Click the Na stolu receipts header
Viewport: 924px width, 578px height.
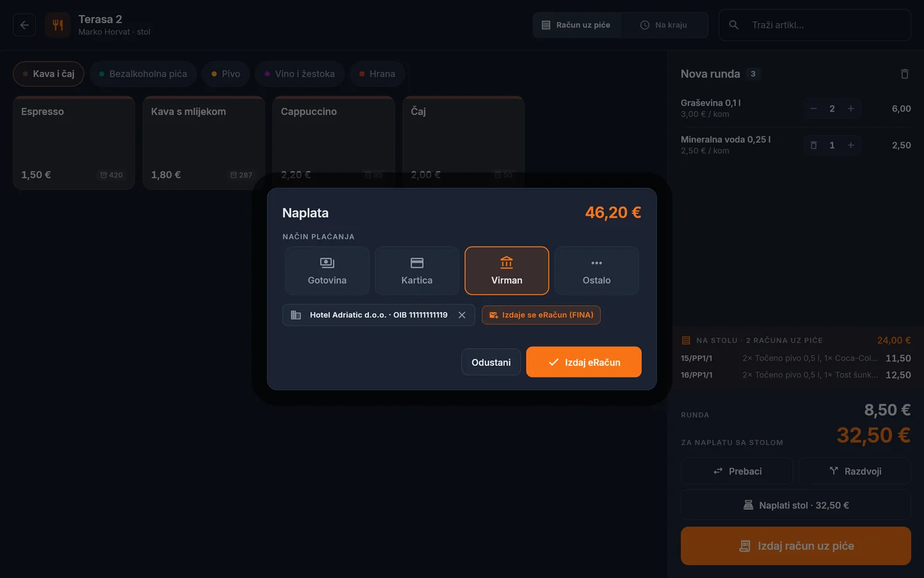[x=796, y=340]
